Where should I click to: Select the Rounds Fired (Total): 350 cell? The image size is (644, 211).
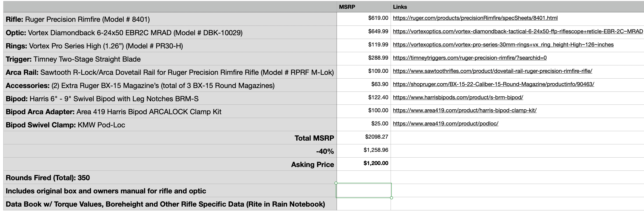click(x=170, y=177)
